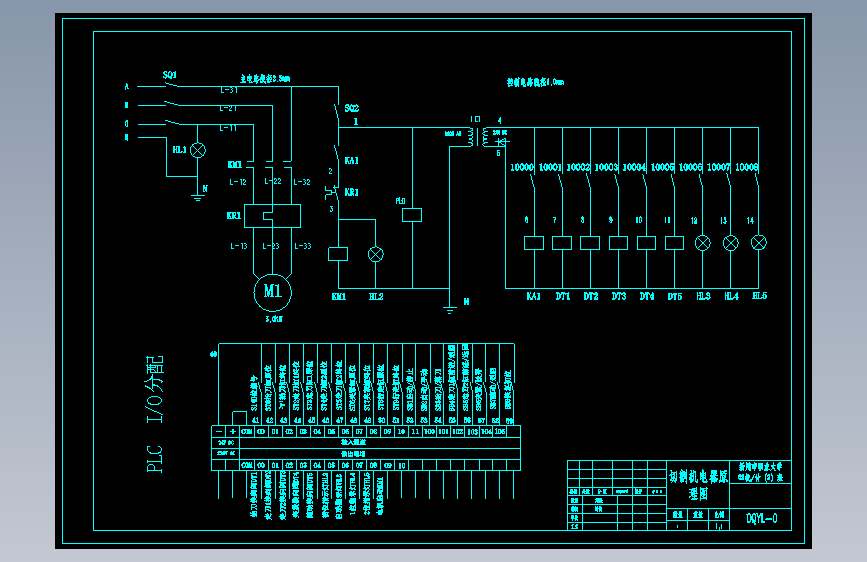Click the L-33 wire label

(303, 246)
